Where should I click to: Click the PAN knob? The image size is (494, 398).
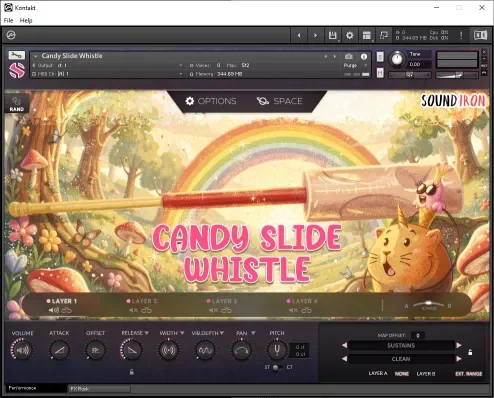point(241,350)
